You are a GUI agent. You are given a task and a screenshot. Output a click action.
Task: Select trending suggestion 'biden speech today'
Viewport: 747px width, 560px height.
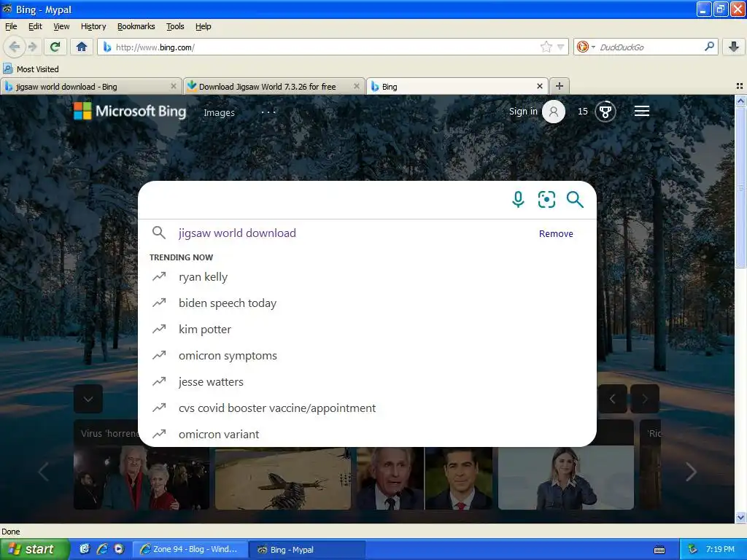pyautogui.click(x=367, y=303)
